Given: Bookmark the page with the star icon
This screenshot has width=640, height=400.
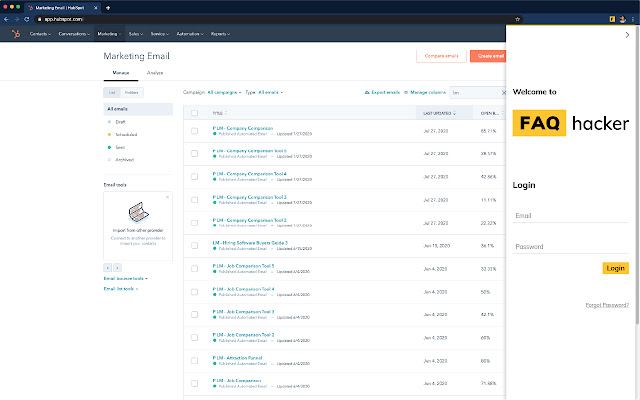Looking at the screenshot, I should point(517,19).
